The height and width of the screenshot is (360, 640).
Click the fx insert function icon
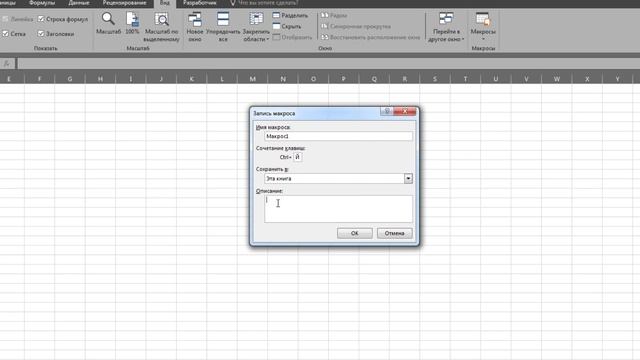pos(7,63)
